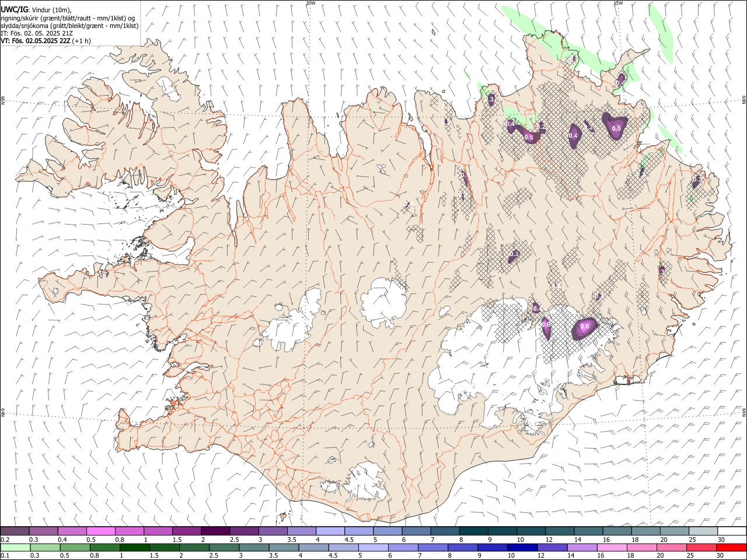Click the Drangajökull glacier in the Westfjords
The image size is (747, 560).
pyautogui.click(x=169, y=87)
